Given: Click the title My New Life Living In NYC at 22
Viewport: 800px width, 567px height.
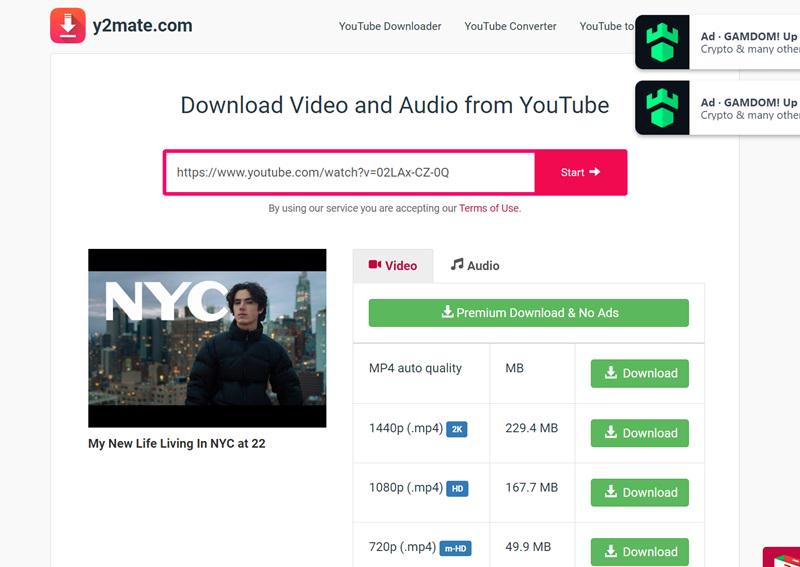Looking at the screenshot, I should coord(177,443).
